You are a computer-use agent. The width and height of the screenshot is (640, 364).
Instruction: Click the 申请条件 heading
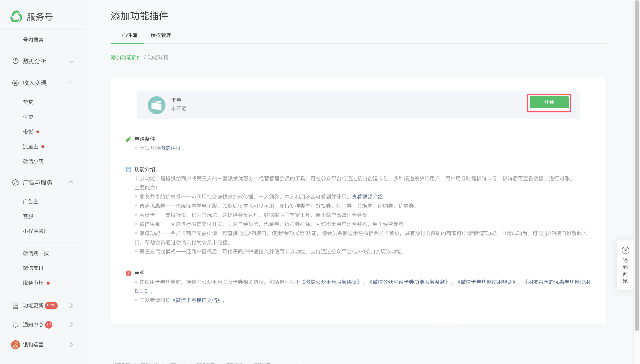pos(145,139)
